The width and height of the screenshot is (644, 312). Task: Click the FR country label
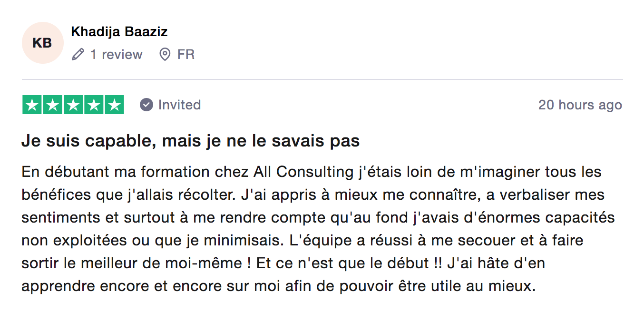tap(186, 55)
